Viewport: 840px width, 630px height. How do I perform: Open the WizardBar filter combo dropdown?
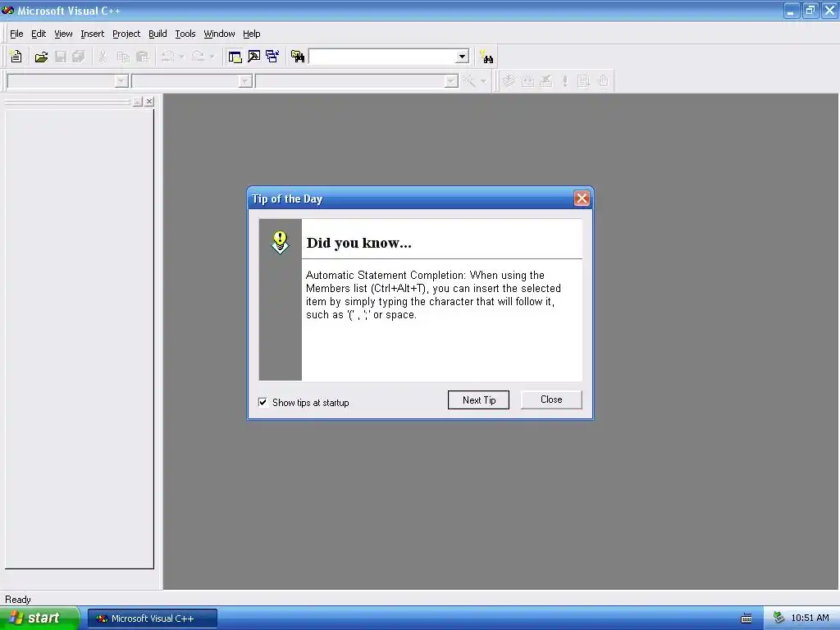tap(245, 81)
